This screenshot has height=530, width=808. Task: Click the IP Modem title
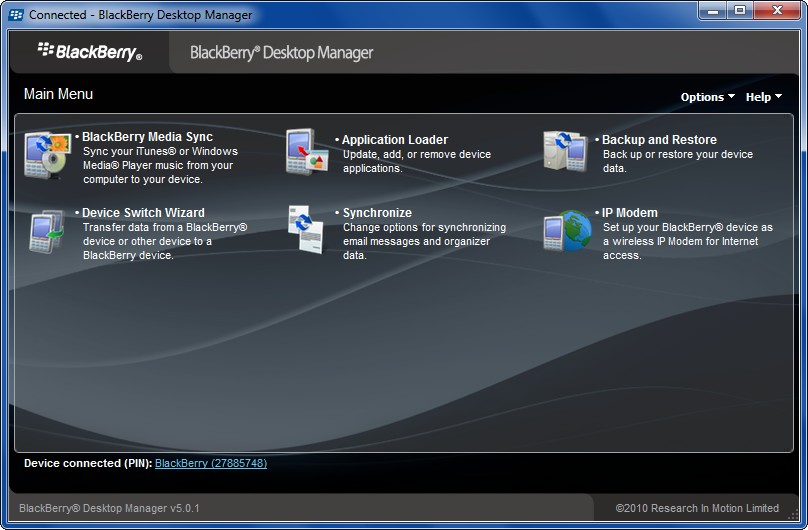click(x=630, y=213)
